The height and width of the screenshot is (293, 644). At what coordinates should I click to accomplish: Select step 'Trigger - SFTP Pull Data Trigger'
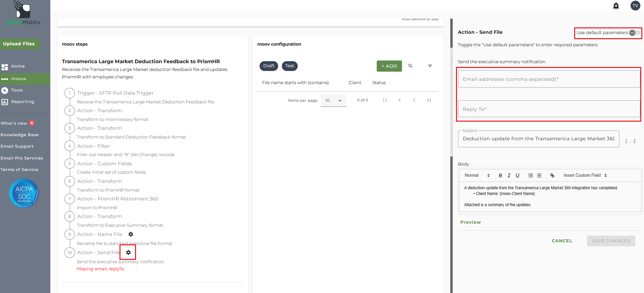point(115,93)
